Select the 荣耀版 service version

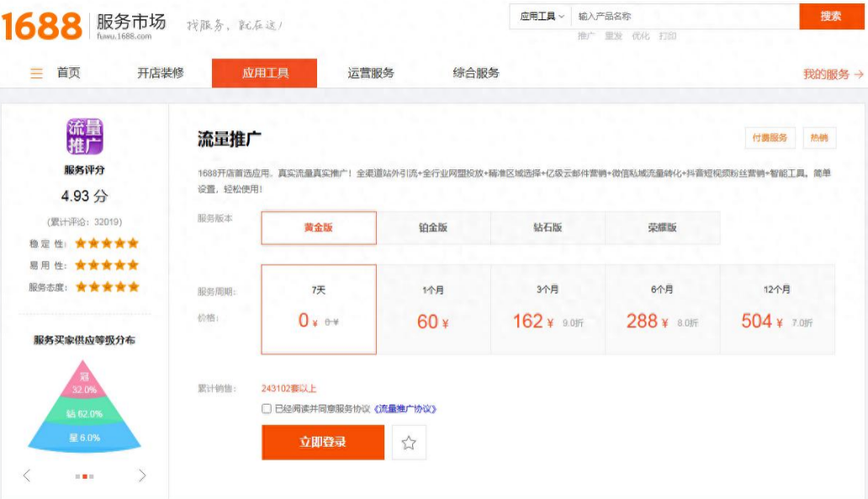click(x=663, y=228)
